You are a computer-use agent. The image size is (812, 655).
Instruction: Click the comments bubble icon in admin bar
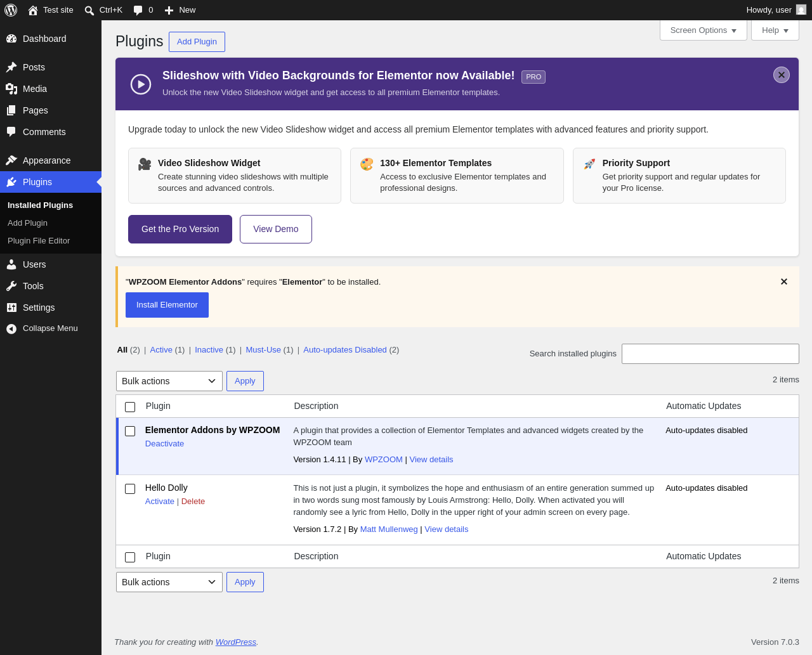[138, 10]
